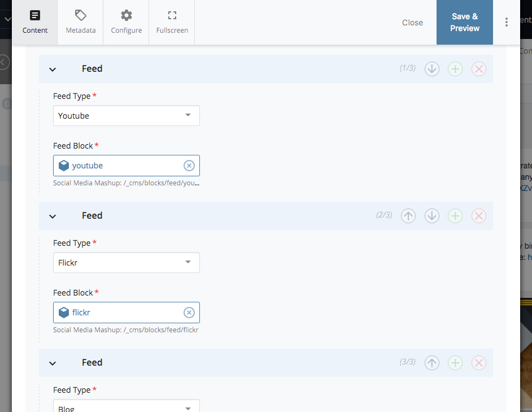Click the path text ending 'feed/flickr'

125,330
